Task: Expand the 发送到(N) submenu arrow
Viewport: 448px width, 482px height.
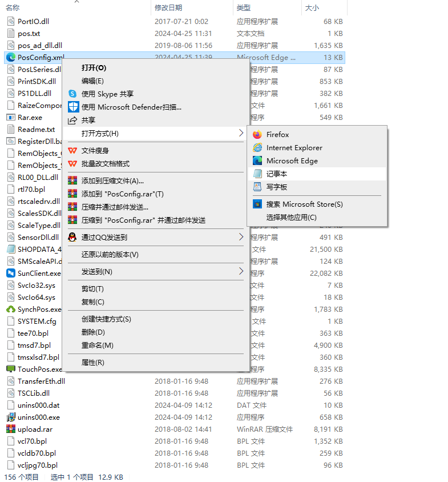Action: (241, 271)
